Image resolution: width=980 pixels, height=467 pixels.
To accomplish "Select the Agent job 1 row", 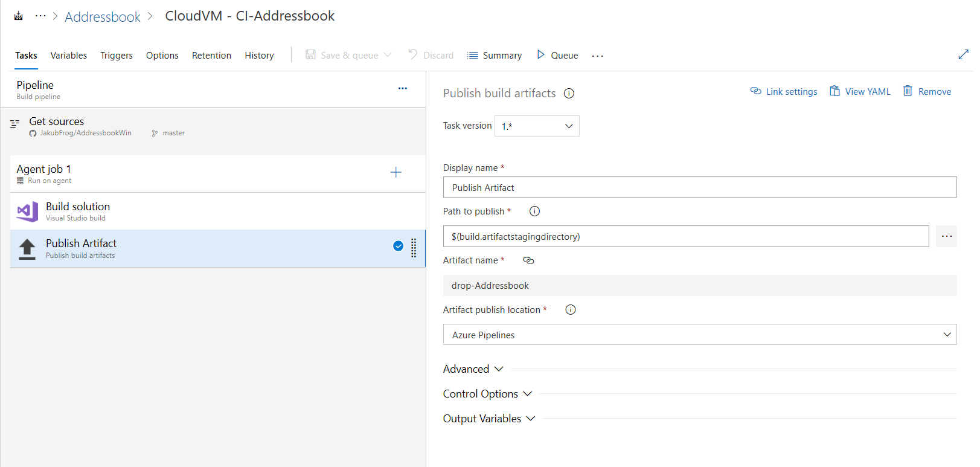I will tap(218, 174).
